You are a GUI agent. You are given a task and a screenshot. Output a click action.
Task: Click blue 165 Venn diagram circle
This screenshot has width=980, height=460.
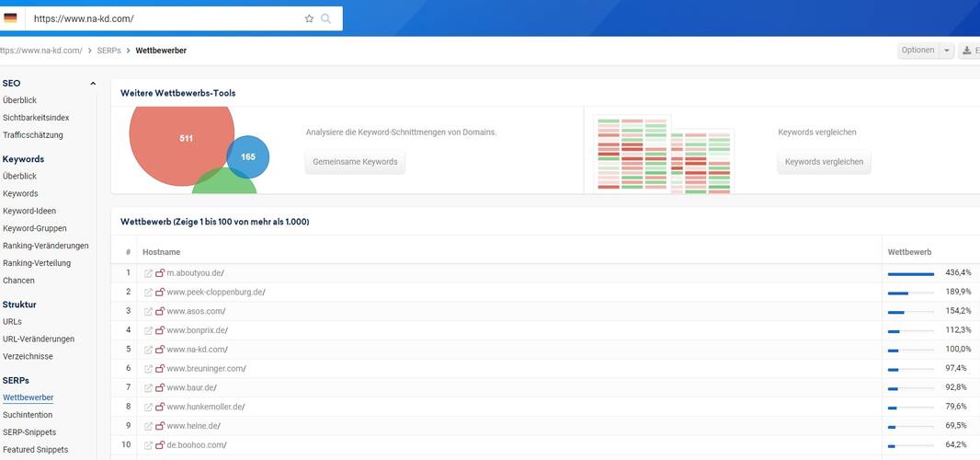[x=249, y=156]
